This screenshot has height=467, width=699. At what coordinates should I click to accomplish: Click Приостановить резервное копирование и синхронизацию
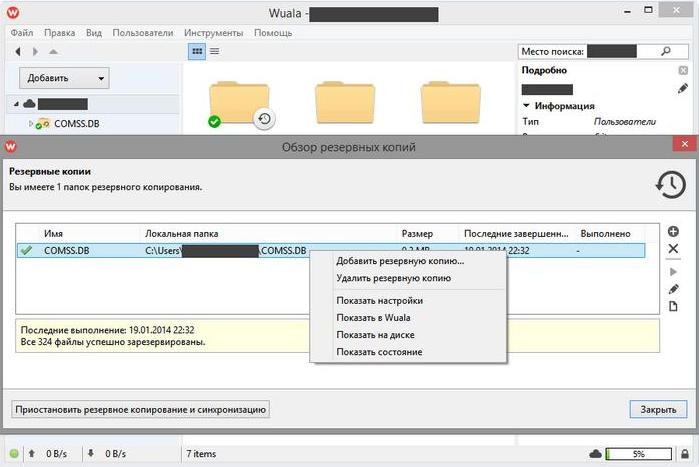point(140,410)
